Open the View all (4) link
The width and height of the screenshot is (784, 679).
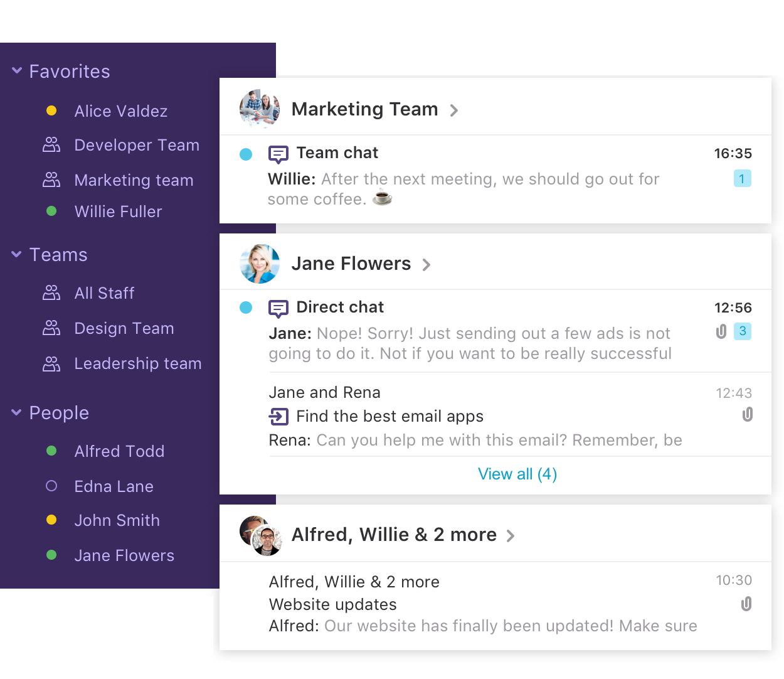[x=517, y=474]
